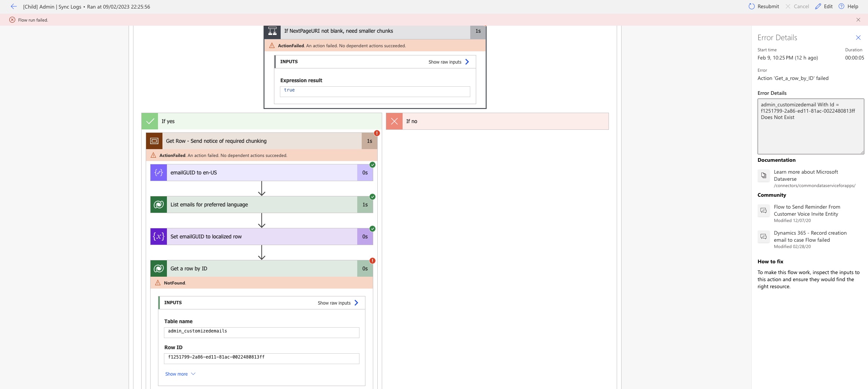
Task: Click inside the Row ID input field
Action: 261,357
